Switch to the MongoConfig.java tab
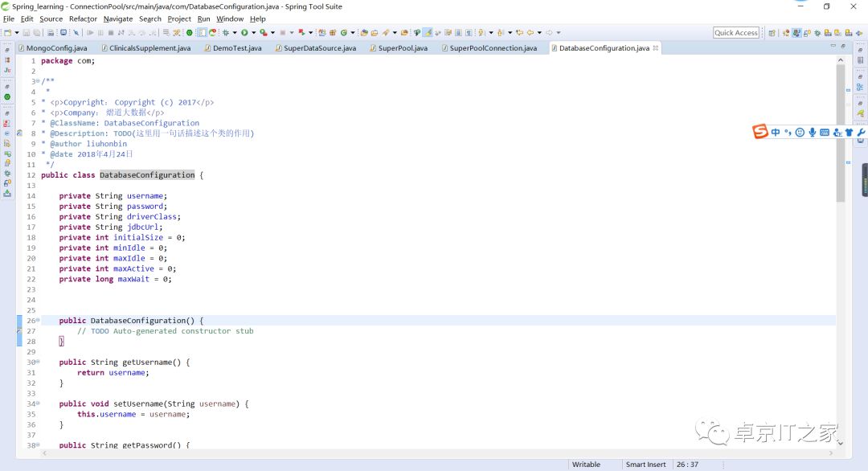This screenshot has height=471, width=868. tap(52, 48)
